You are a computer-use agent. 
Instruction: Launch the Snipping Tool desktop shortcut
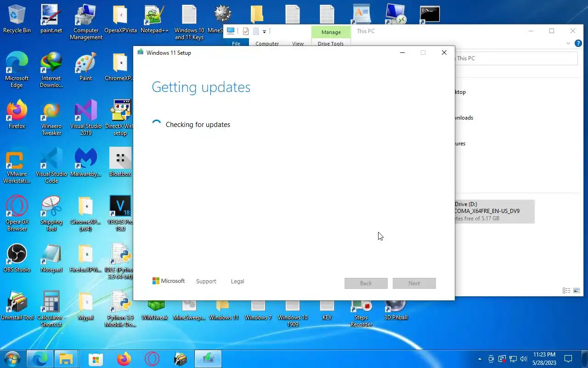[x=51, y=213]
